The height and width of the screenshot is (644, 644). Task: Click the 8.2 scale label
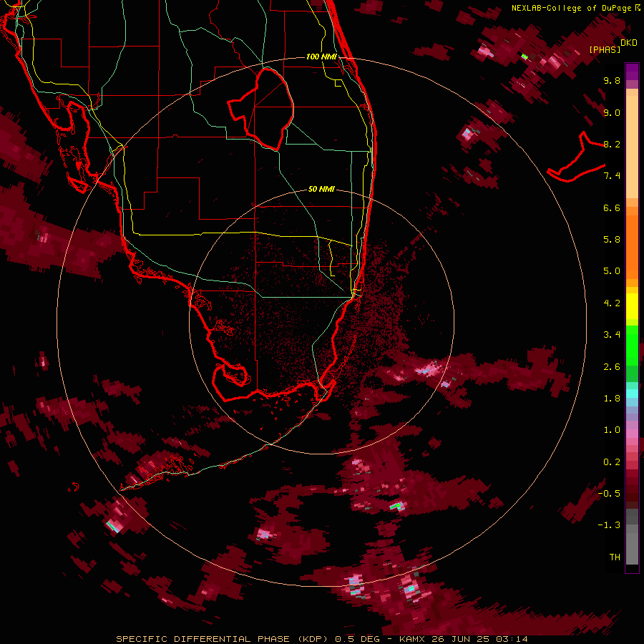point(612,144)
